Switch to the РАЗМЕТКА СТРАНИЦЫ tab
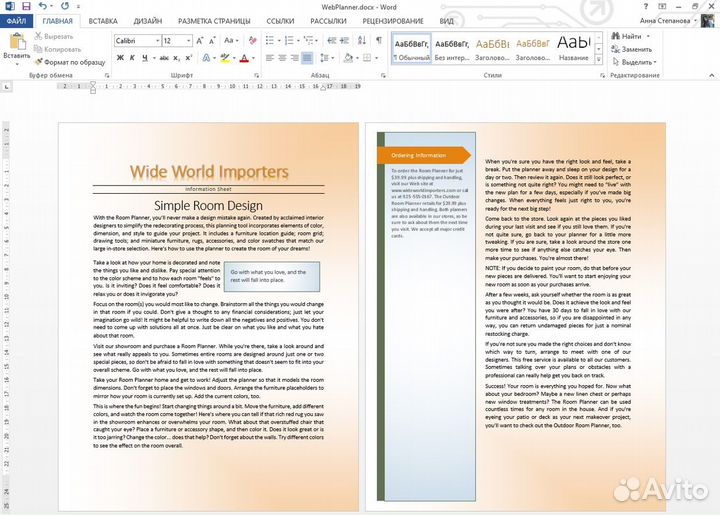This screenshot has height=515, width=720. pos(214,21)
